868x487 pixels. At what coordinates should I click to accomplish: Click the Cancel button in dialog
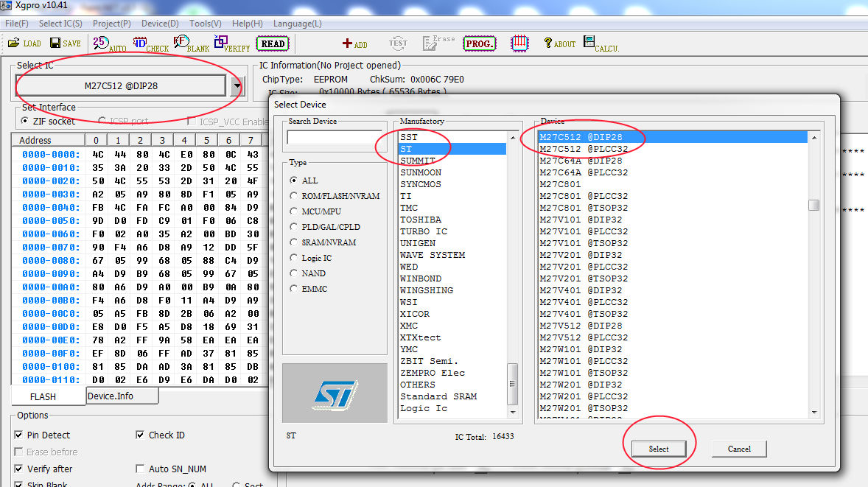pyautogui.click(x=739, y=449)
